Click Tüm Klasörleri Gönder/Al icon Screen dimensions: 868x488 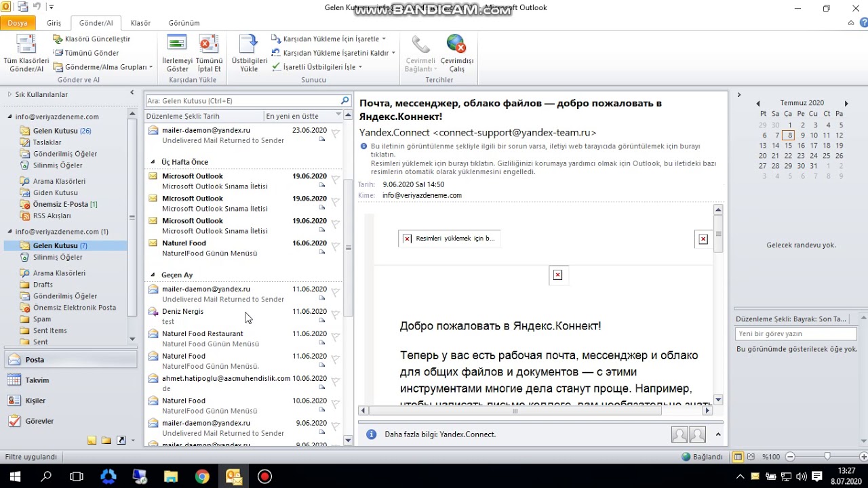coord(26,53)
